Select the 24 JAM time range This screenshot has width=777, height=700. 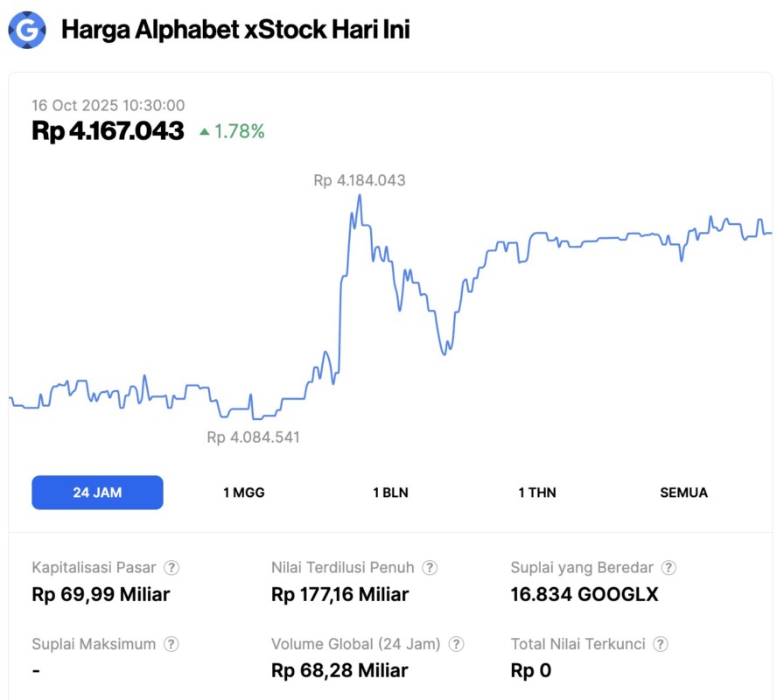pyautogui.click(x=97, y=492)
